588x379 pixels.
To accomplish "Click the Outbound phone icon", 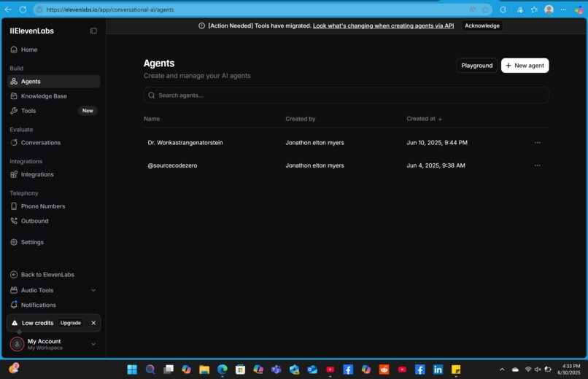I will 14,221.
